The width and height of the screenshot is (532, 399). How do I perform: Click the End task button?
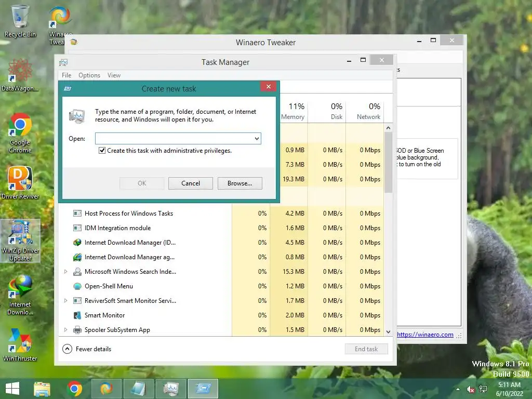pos(366,349)
